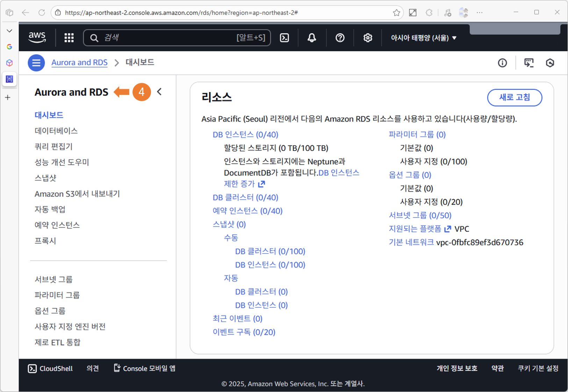
Task: Open the info panel circle icon
Action: coord(502,63)
